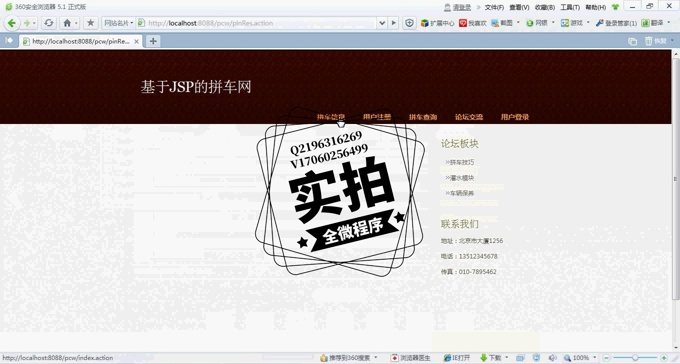This screenshot has height=364, width=680.
Task: Expand the address bar URL history dropdown
Action: pos(382,23)
